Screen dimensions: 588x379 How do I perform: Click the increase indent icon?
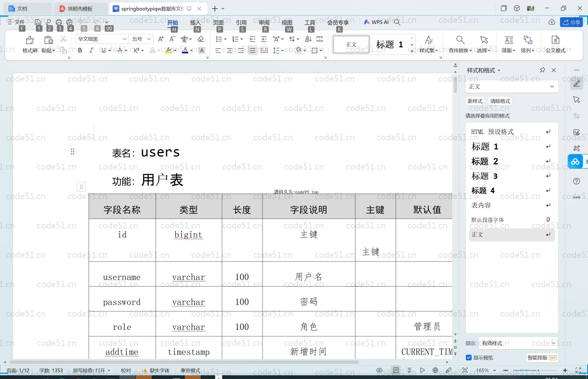coord(264,39)
